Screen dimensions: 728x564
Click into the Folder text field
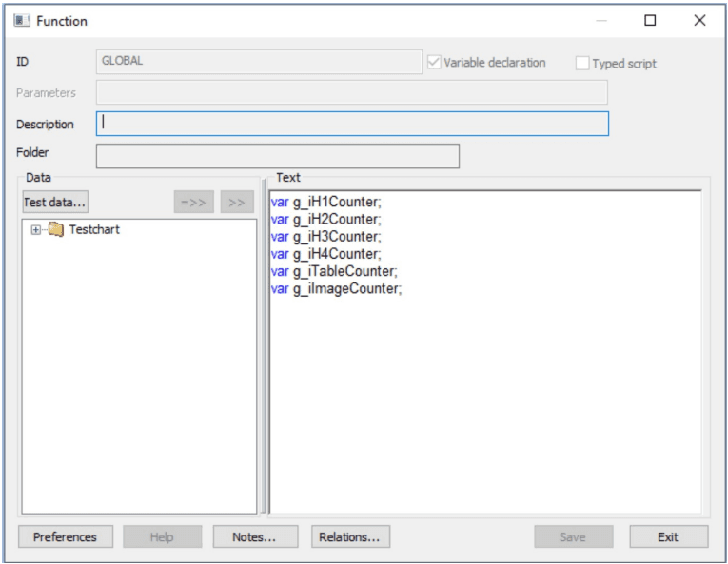pyautogui.click(x=277, y=156)
